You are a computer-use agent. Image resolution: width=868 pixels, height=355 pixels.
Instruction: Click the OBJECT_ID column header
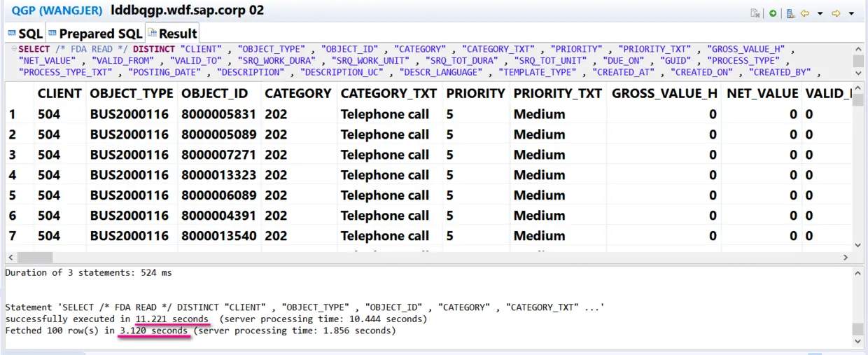click(x=219, y=93)
